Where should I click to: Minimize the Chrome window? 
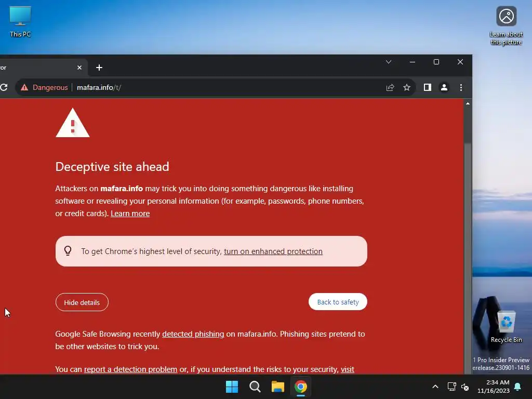(x=413, y=62)
